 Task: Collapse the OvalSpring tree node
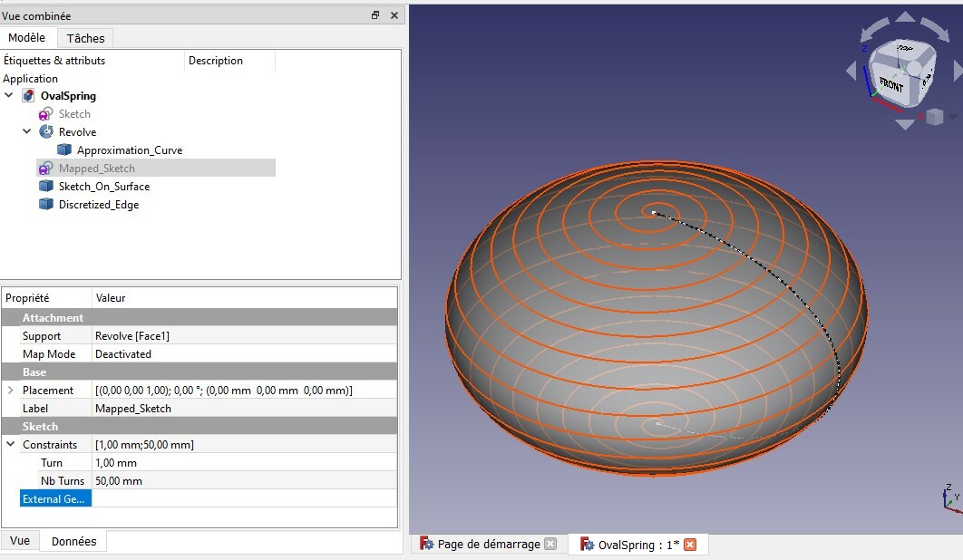pos(7,94)
